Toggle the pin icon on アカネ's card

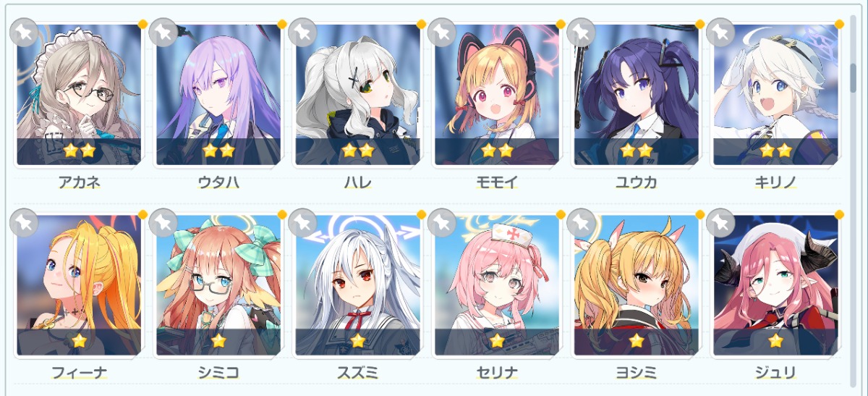24,33
